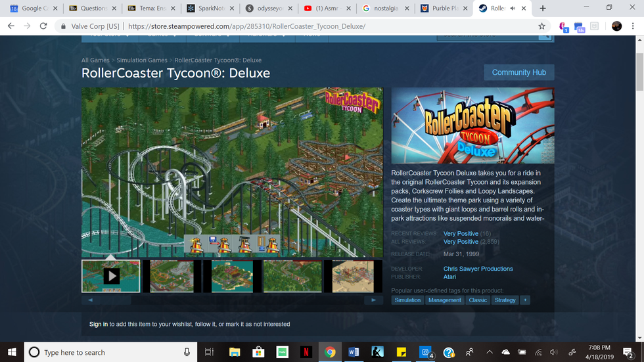644x362 pixels.
Task: Click the Simulation tag
Action: coord(407,300)
